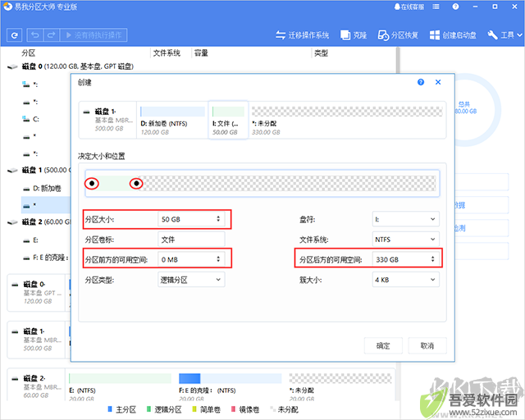Click the yellow 简单卷 legend swatch
This screenshot has width=525, height=420.
(194, 409)
